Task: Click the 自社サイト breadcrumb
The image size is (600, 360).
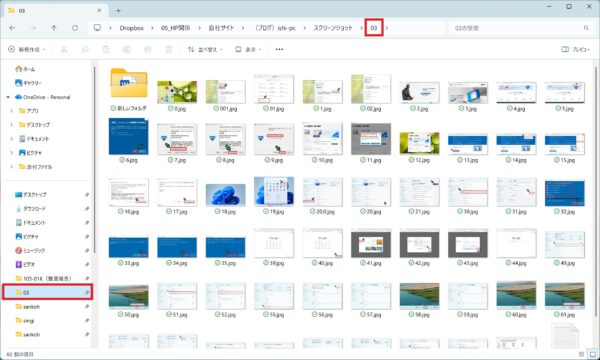Action: point(221,28)
